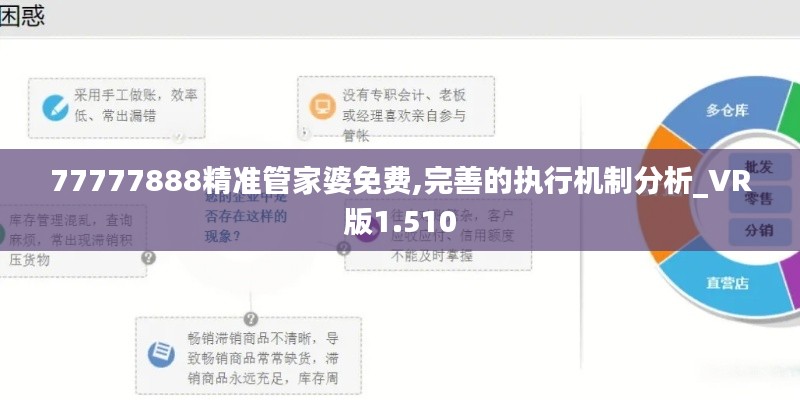Click the green segment of the ring chart
Viewport: 800px width, 400px height.
coord(790,111)
